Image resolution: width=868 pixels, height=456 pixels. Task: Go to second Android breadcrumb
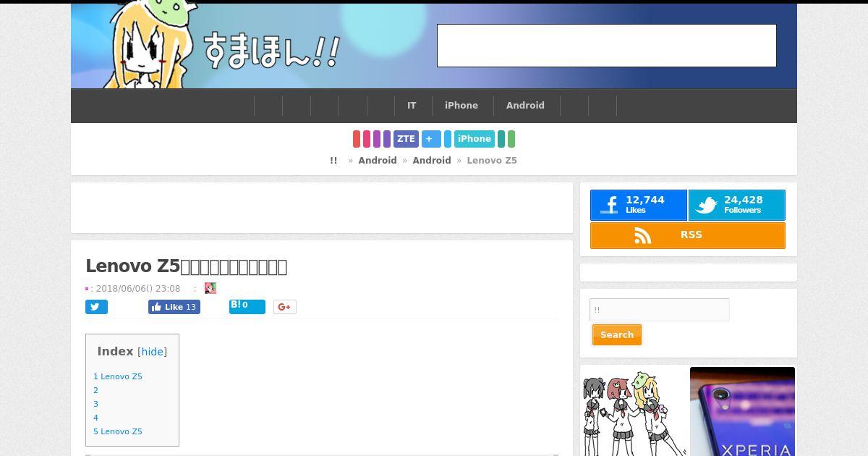coord(432,161)
